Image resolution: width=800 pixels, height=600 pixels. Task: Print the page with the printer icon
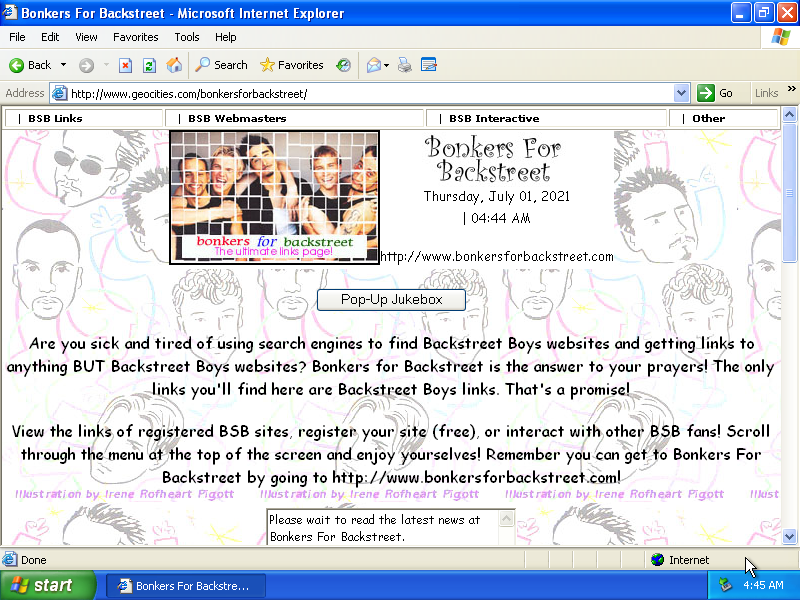[405, 65]
